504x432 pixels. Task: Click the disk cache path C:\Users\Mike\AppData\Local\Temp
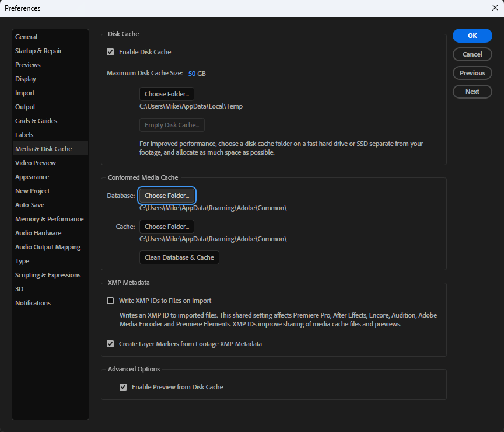coord(191,106)
